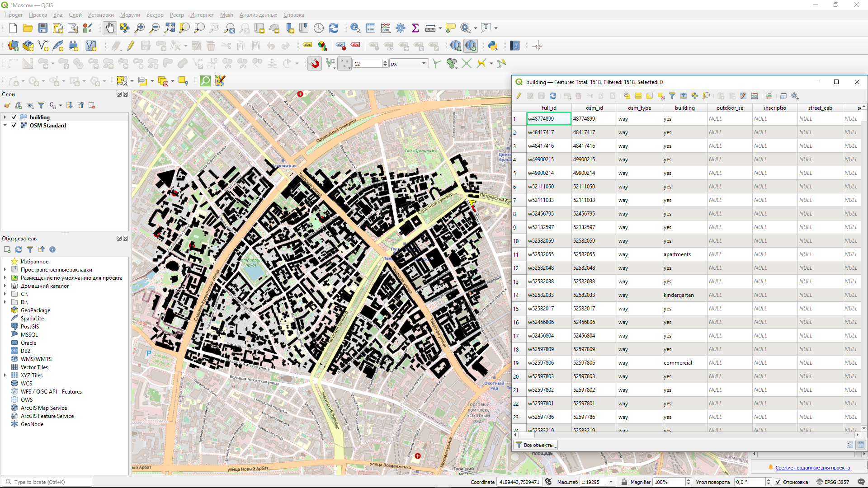
Task: Reload the attribute table
Action: coord(553,96)
